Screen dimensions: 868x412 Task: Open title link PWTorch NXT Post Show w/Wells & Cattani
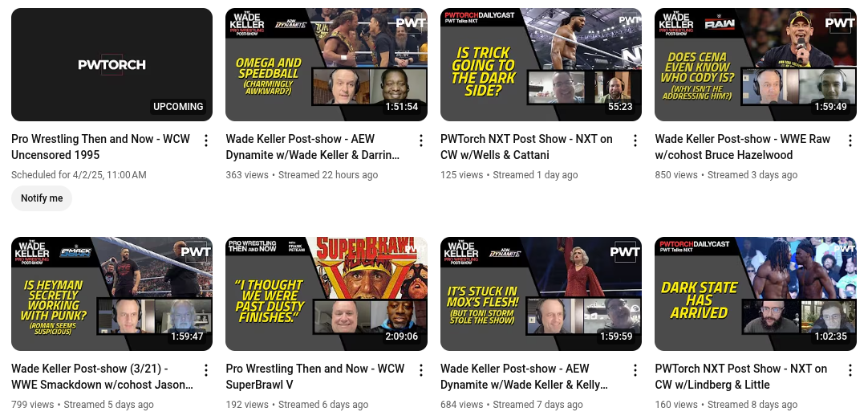tap(526, 147)
